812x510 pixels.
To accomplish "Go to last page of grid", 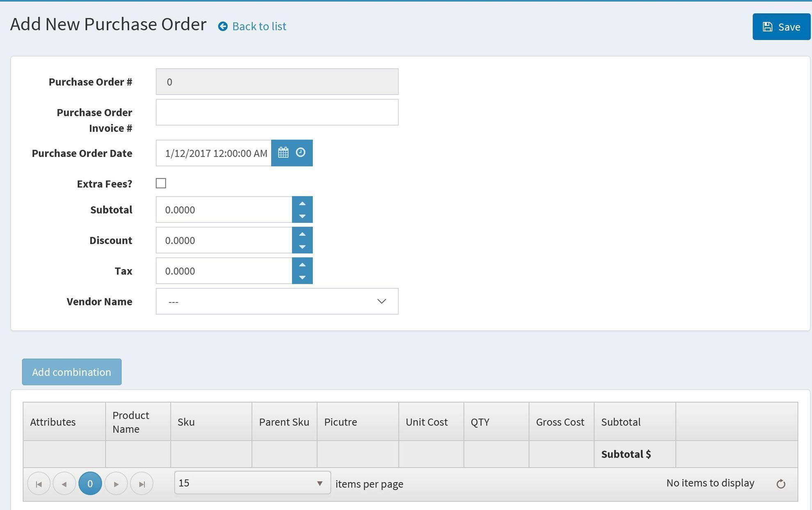I will click(x=142, y=484).
